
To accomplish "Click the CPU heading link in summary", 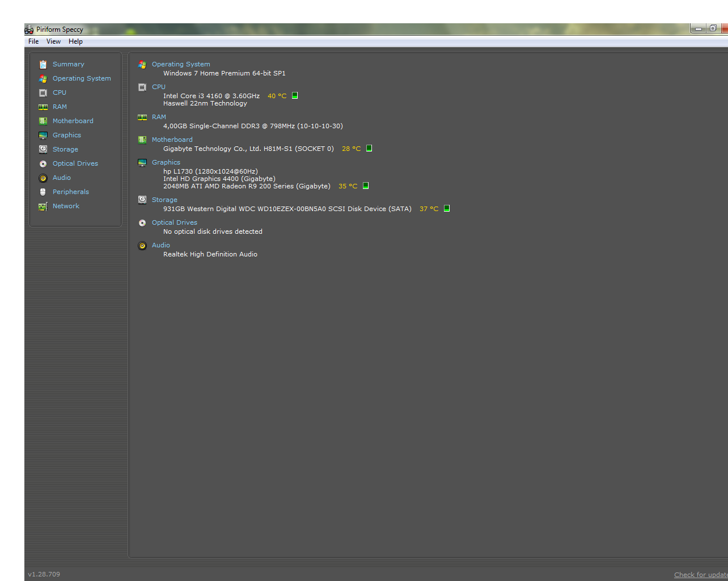I will [159, 87].
